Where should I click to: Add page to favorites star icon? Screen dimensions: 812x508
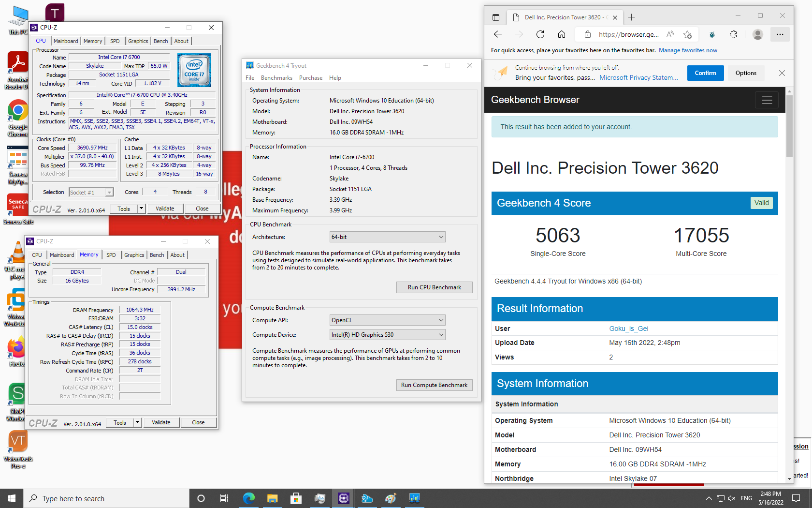coord(687,34)
